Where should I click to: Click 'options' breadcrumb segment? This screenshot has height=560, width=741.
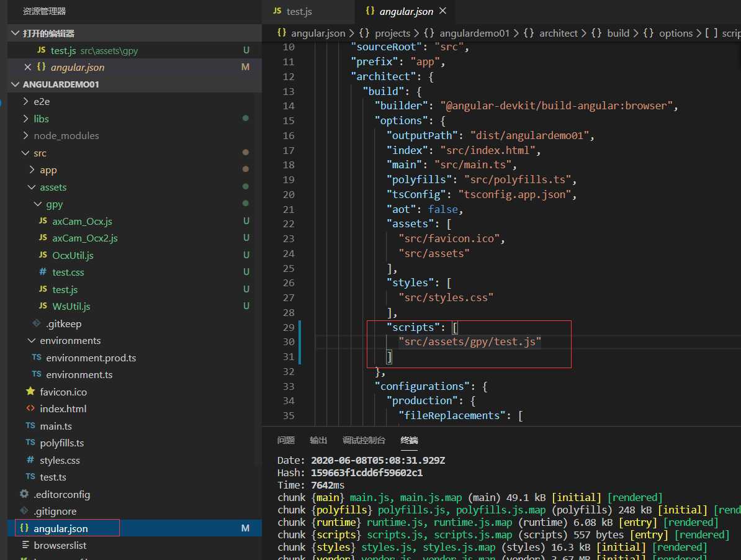pyautogui.click(x=675, y=33)
